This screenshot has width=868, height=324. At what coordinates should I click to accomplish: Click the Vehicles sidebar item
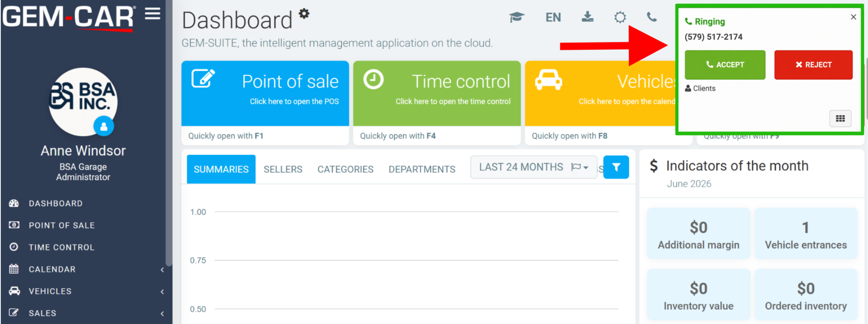click(x=50, y=291)
